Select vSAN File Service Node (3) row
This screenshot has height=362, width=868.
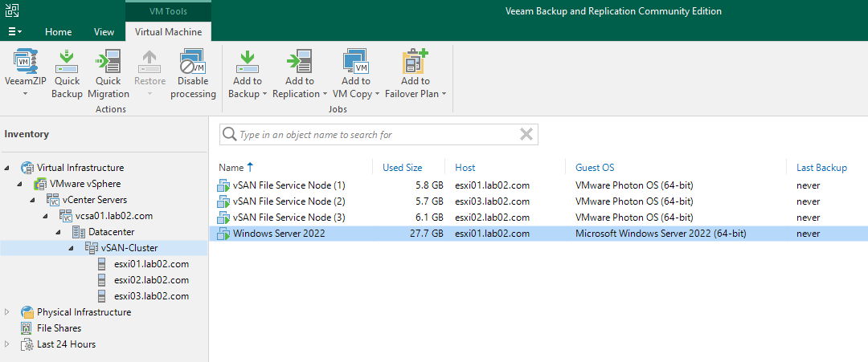(x=538, y=218)
